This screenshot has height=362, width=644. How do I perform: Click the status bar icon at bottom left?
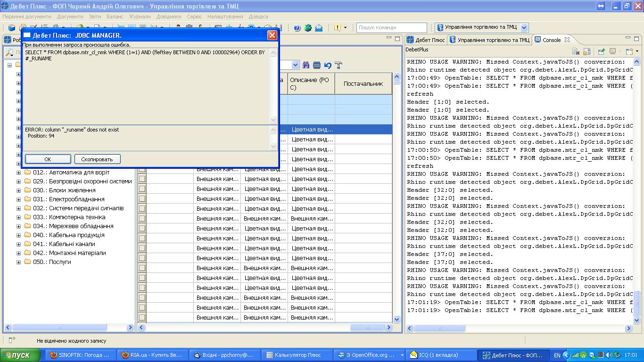(12, 340)
